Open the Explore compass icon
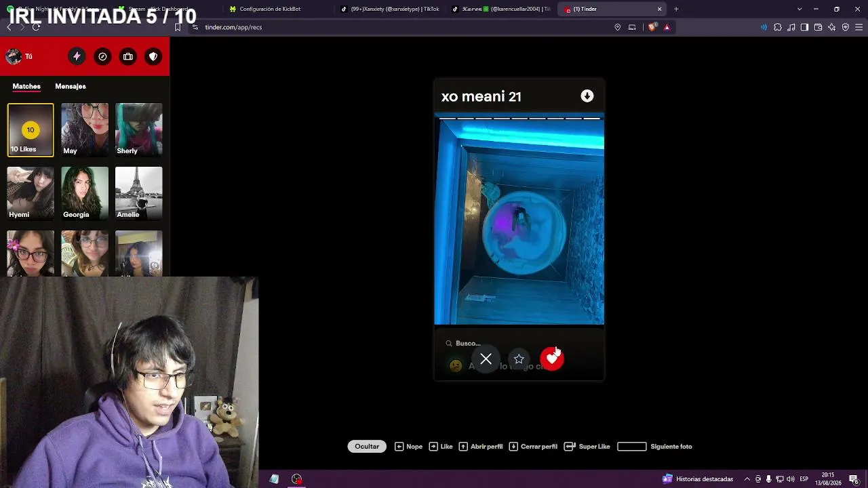This screenshot has height=488, width=868. (x=102, y=57)
